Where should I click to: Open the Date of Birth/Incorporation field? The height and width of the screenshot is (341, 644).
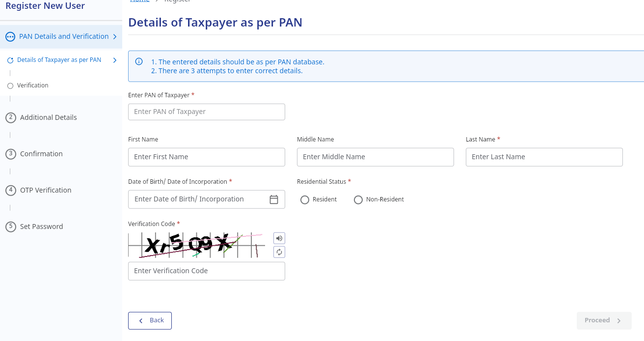[207, 199]
